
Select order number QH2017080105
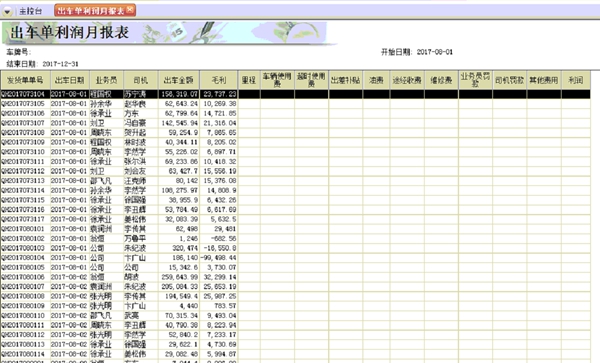click(x=23, y=267)
